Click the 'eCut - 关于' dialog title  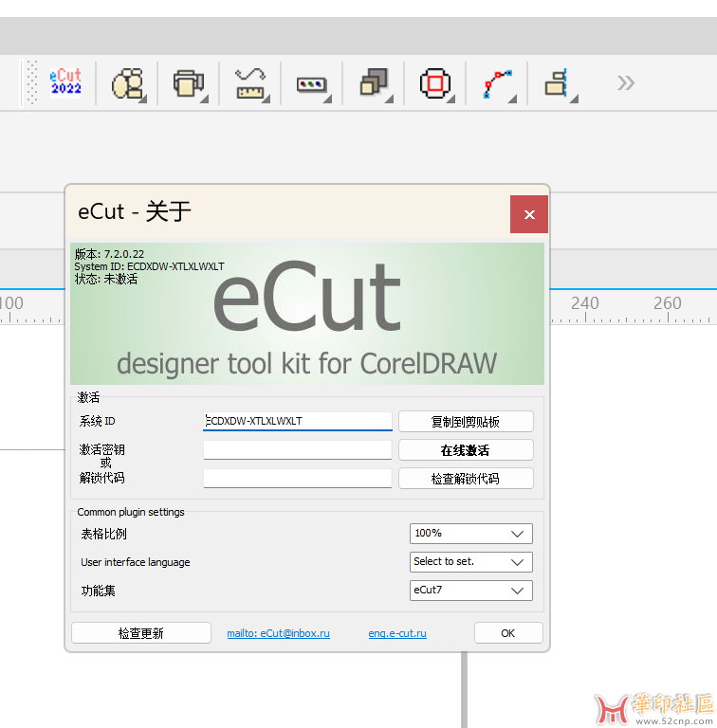pyautogui.click(x=135, y=211)
